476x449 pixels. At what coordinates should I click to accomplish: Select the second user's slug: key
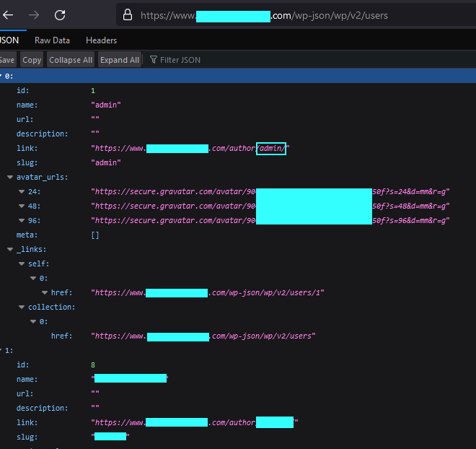(27, 437)
